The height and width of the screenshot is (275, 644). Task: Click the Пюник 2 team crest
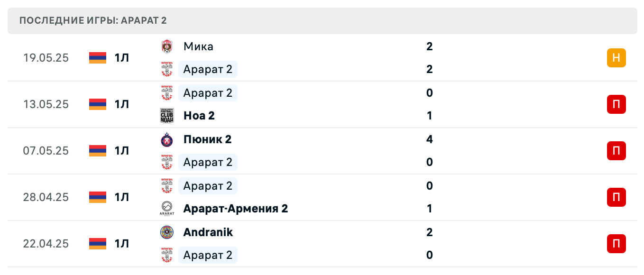coord(167,139)
